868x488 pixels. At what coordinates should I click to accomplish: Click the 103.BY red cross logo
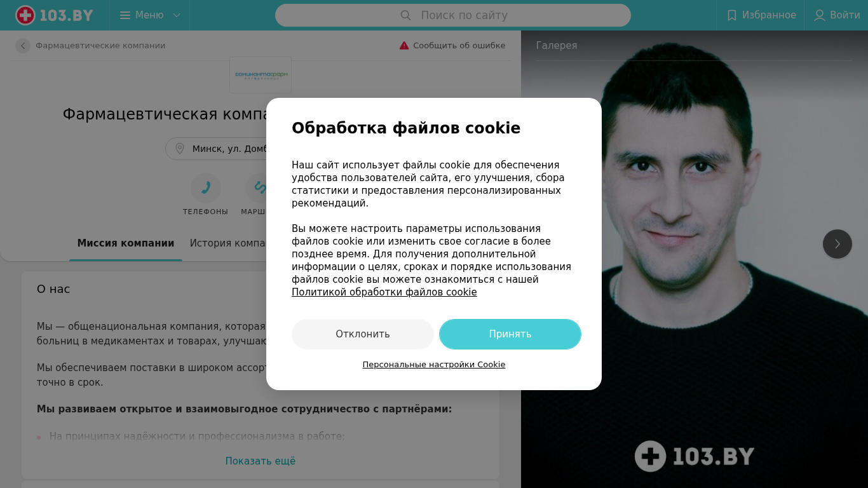coord(25,15)
